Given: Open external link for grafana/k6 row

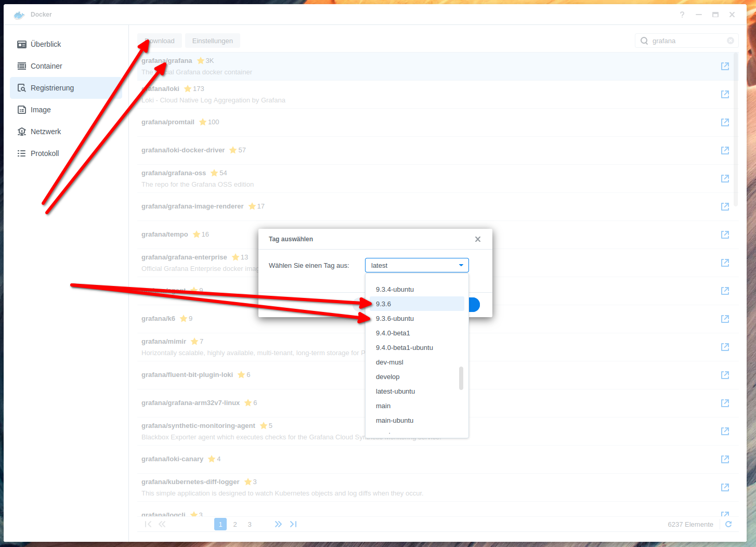Looking at the screenshot, I should pos(725,319).
